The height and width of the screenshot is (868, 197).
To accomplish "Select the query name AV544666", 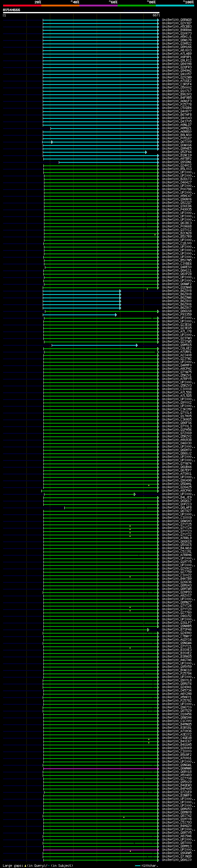I will coord(11,10).
